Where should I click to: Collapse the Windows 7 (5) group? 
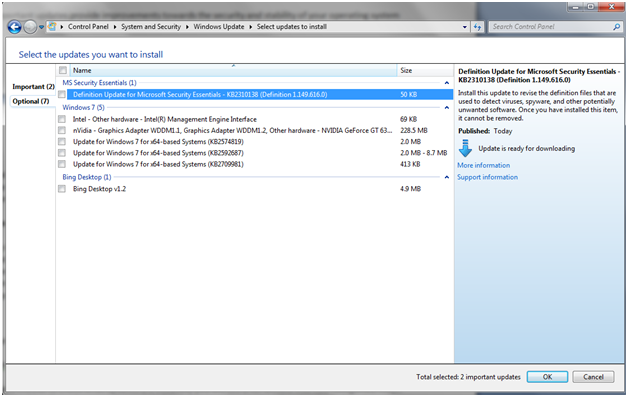click(447, 108)
